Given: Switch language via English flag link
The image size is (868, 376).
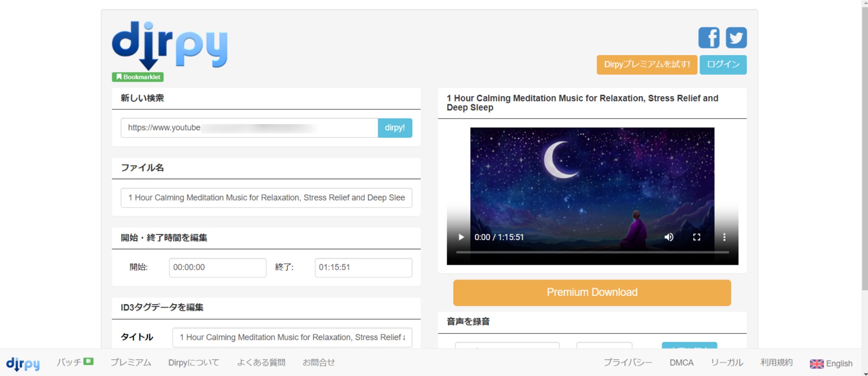Looking at the screenshot, I should point(831,364).
